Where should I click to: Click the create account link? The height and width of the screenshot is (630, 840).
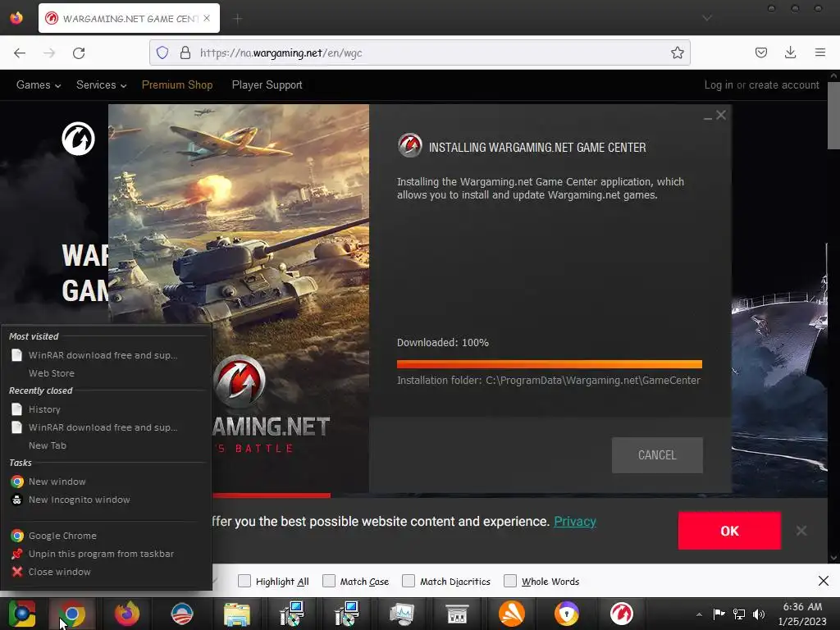click(783, 84)
